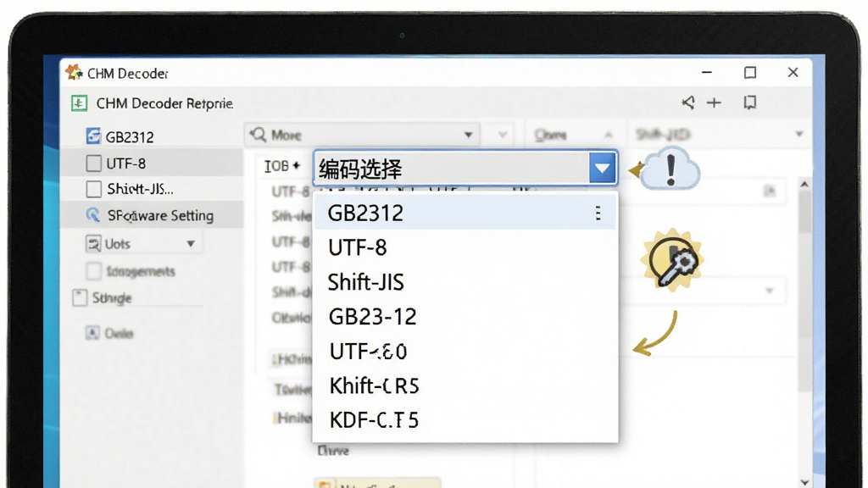Select GB2312 in the encoding list

(x=465, y=213)
